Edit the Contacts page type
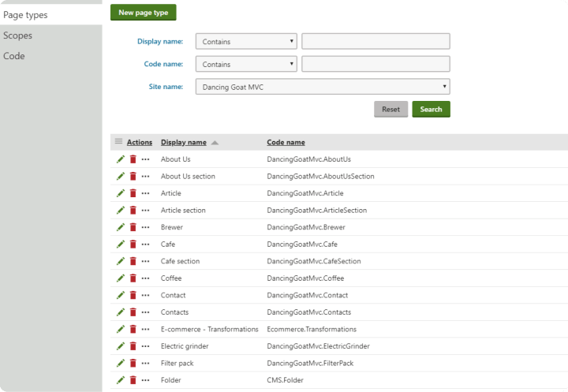 [x=121, y=312]
